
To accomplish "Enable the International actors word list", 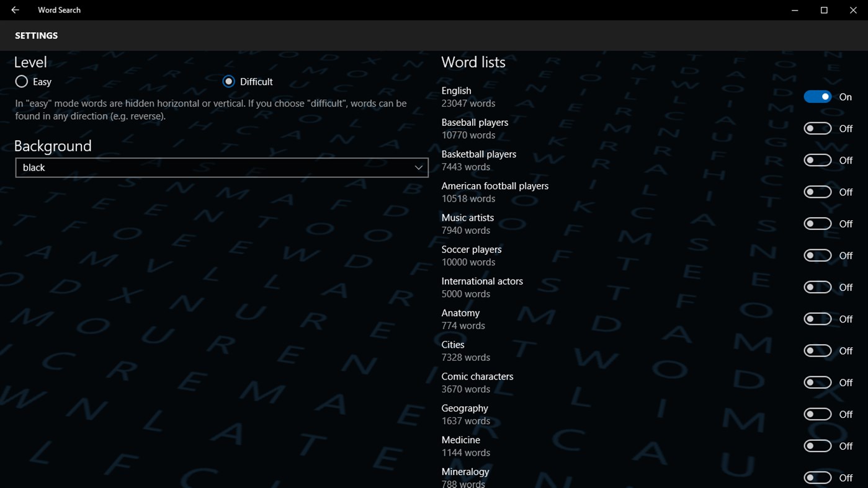I will click(x=817, y=286).
